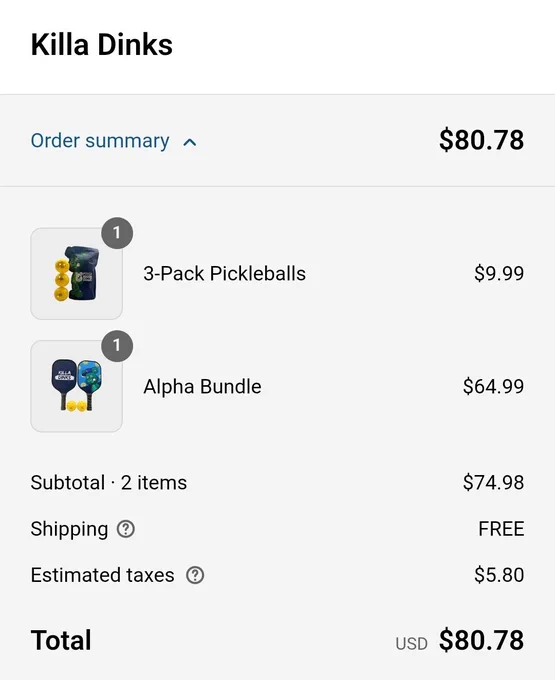Click the Shipping help question-mark icon
The image size is (555, 680).
(126, 529)
